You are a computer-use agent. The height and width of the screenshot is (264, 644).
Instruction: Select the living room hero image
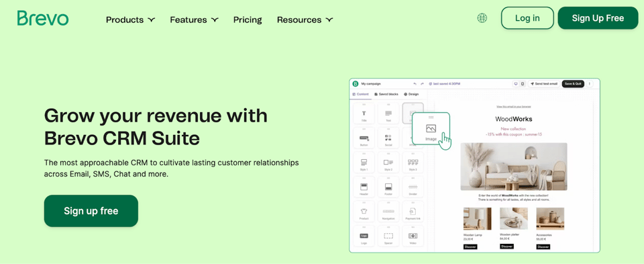pyautogui.click(x=514, y=167)
